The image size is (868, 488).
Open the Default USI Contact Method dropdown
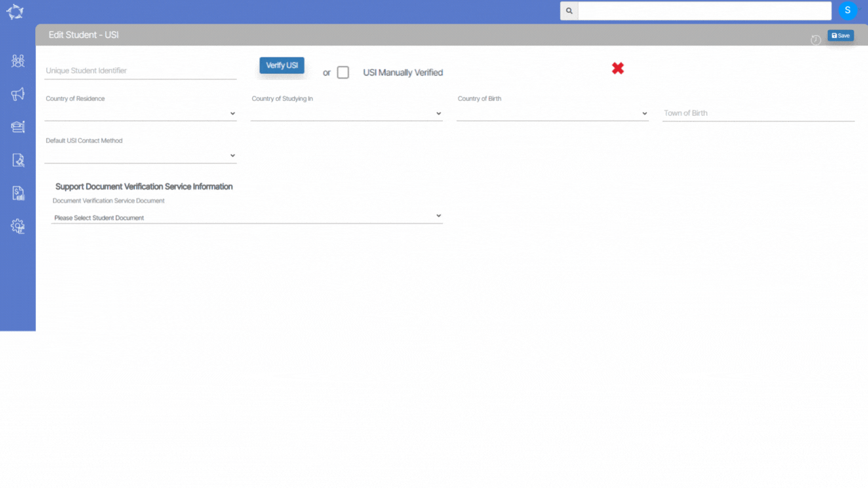tap(140, 155)
